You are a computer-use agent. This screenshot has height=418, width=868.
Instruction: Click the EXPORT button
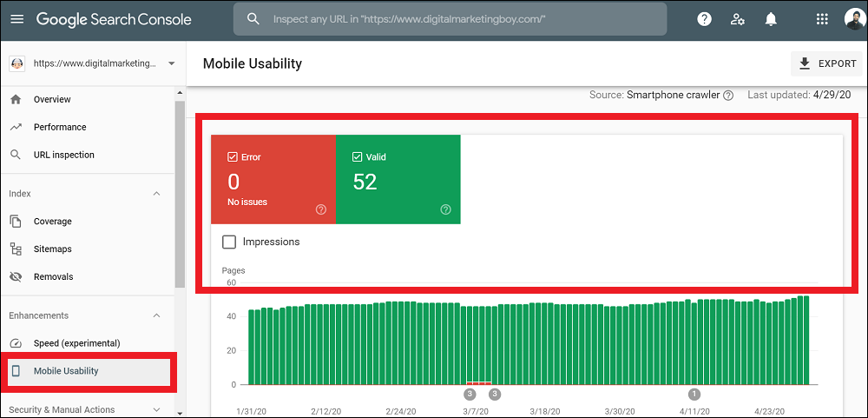pos(826,63)
